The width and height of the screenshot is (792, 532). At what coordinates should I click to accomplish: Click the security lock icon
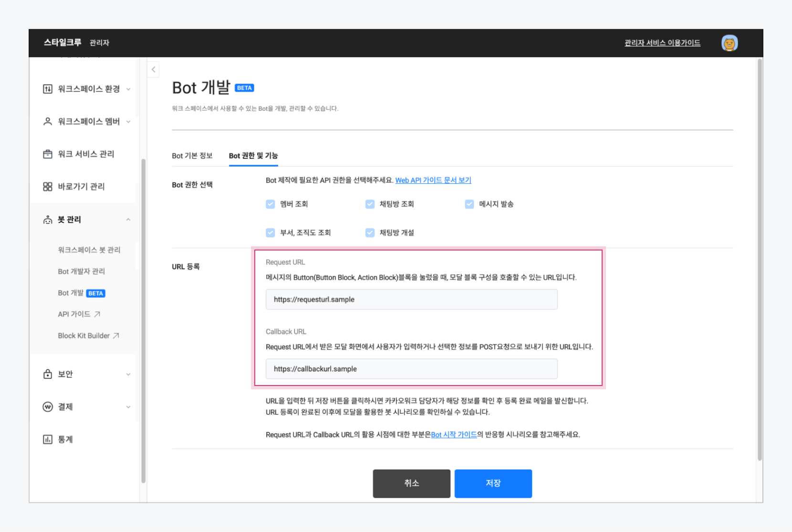tap(48, 374)
